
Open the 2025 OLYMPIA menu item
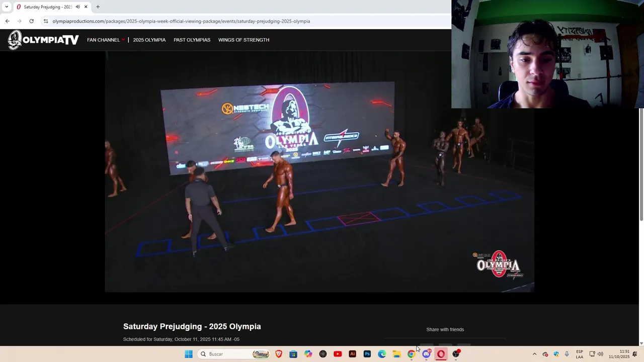(x=149, y=40)
